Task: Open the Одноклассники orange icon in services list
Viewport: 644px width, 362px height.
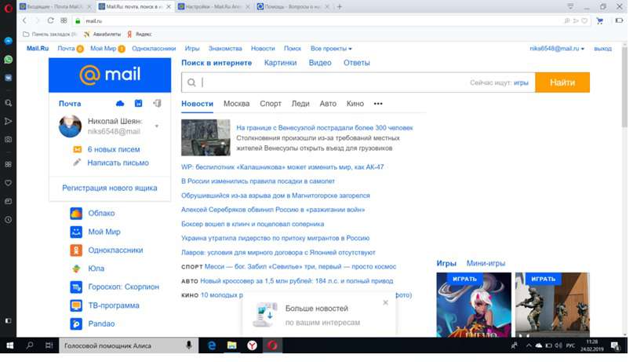Action: [76, 250]
